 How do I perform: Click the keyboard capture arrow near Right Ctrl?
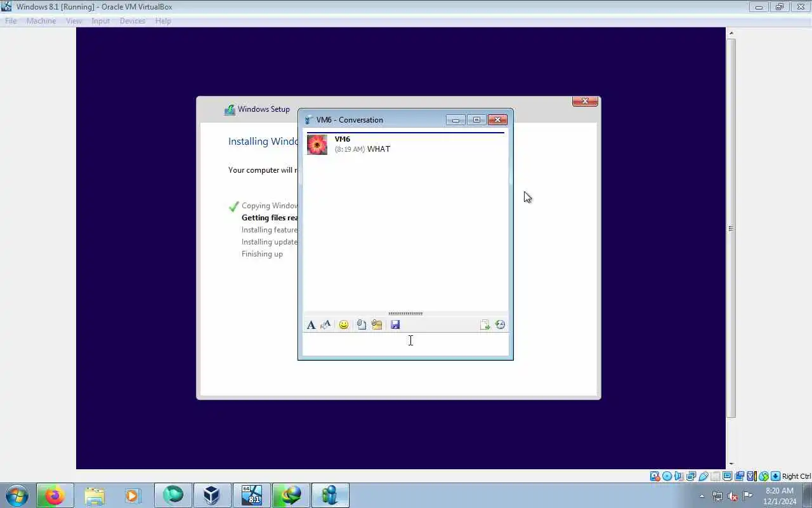click(x=776, y=476)
